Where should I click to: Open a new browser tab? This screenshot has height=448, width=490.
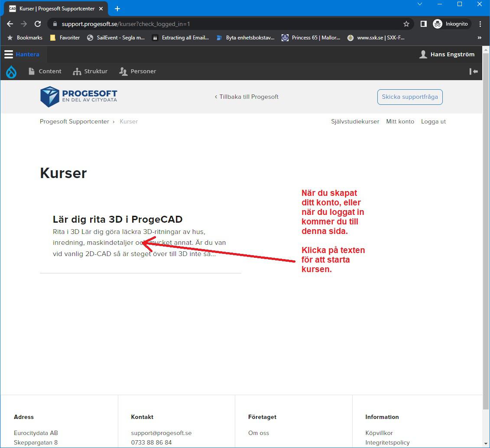pyautogui.click(x=117, y=9)
